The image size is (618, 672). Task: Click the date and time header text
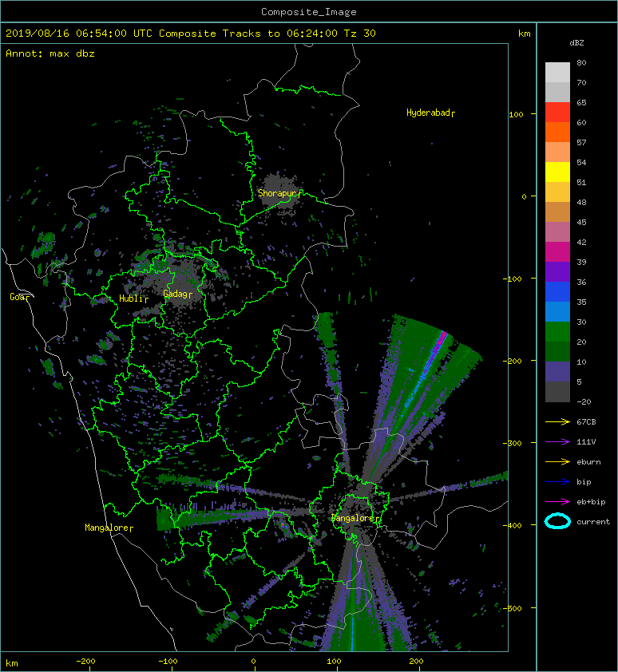pyautogui.click(x=190, y=34)
